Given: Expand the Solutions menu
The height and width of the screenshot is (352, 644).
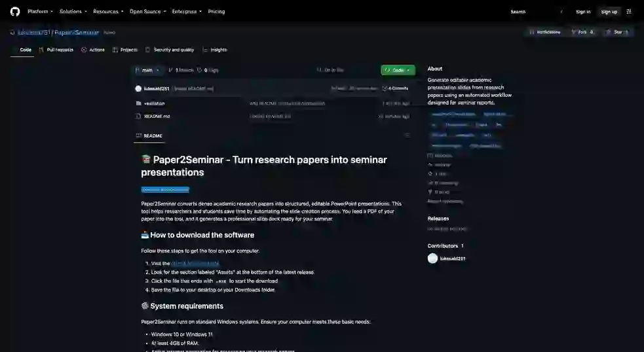Looking at the screenshot, I should [x=73, y=12].
